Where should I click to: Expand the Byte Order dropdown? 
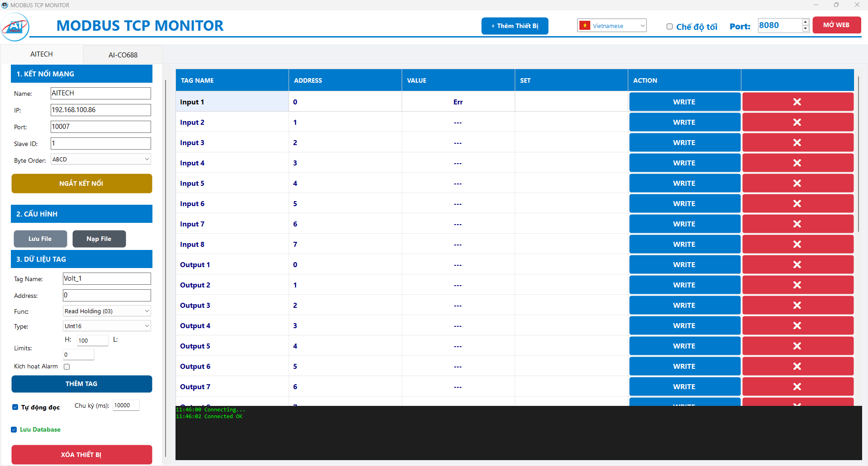click(x=100, y=160)
